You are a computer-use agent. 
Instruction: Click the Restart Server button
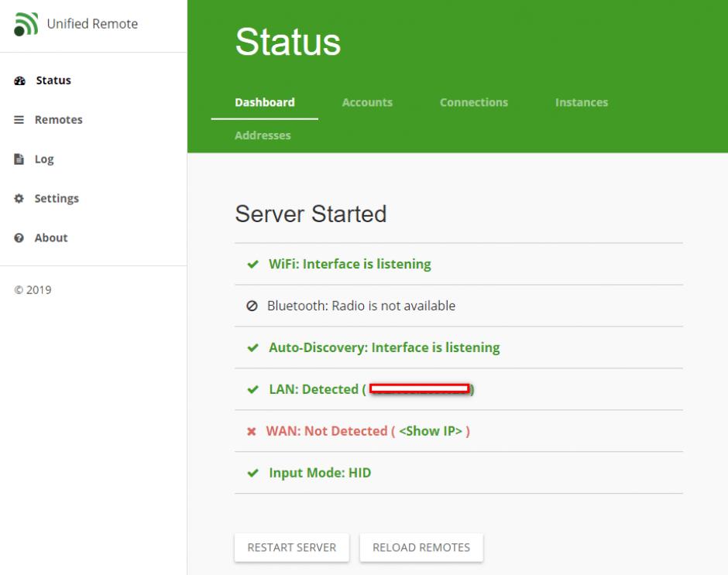pyautogui.click(x=291, y=548)
